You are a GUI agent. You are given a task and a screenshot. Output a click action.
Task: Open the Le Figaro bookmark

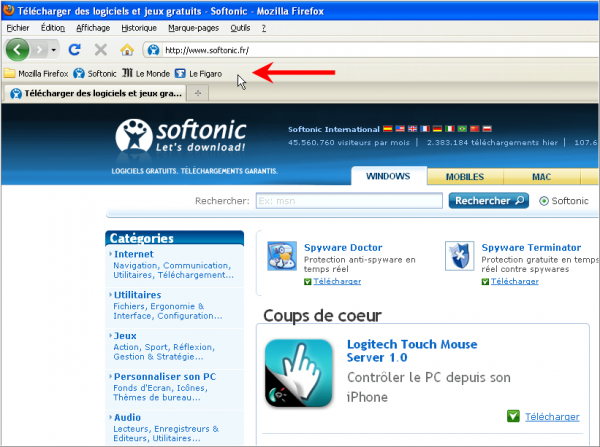[x=198, y=73]
